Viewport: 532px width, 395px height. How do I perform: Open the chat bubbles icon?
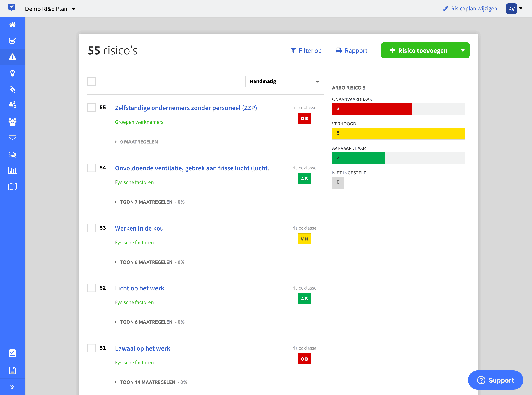click(12, 155)
